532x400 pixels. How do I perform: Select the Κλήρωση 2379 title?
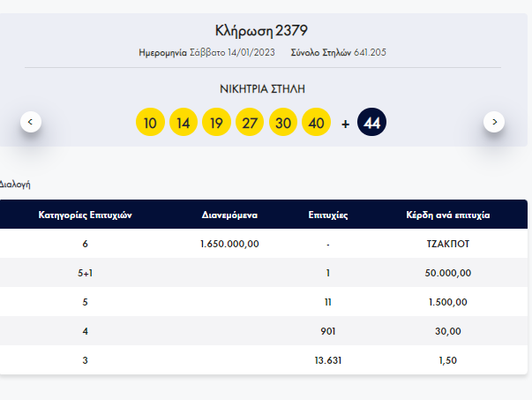(x=261, y=31)
